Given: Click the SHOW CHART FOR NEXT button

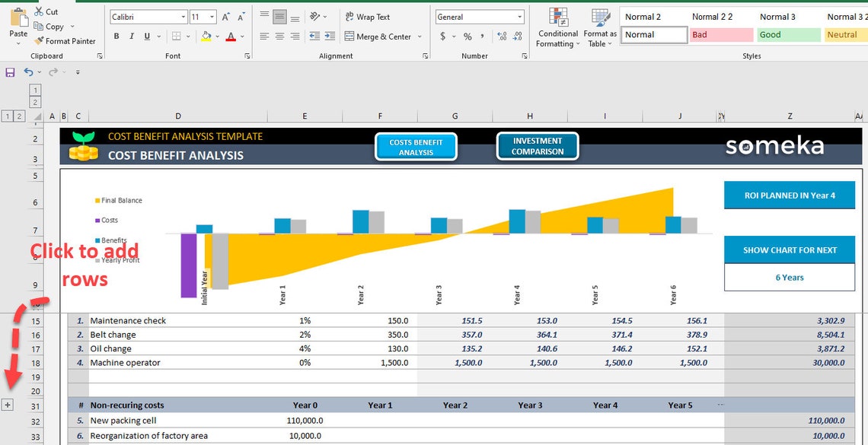Looking at the screenshot, I should click(x=789, y=250).
